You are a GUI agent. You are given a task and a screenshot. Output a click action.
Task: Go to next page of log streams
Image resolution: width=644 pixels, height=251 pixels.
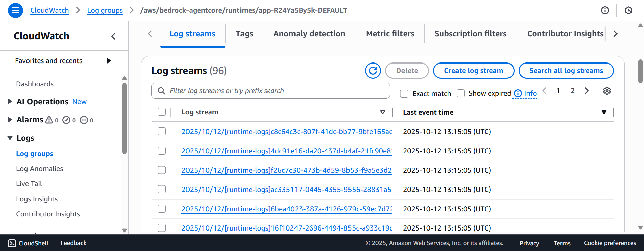[587, 91]
